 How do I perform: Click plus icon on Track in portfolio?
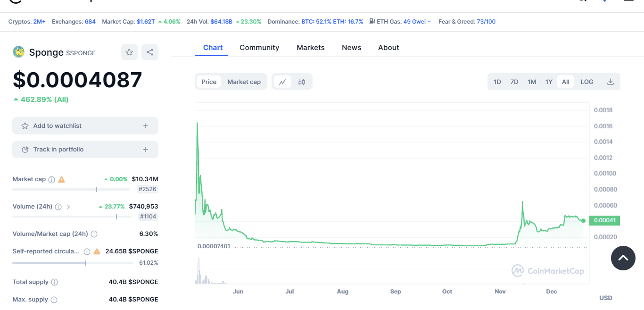146,150
